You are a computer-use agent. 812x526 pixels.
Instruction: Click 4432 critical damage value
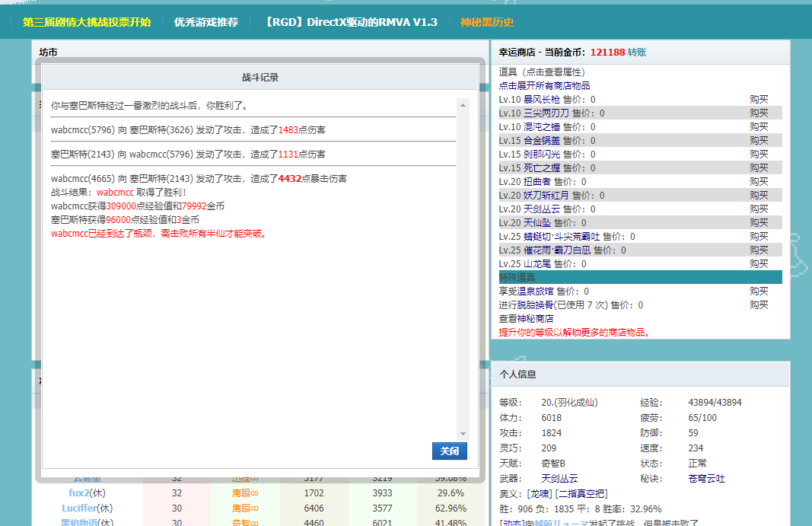click(x=289, y=179)
